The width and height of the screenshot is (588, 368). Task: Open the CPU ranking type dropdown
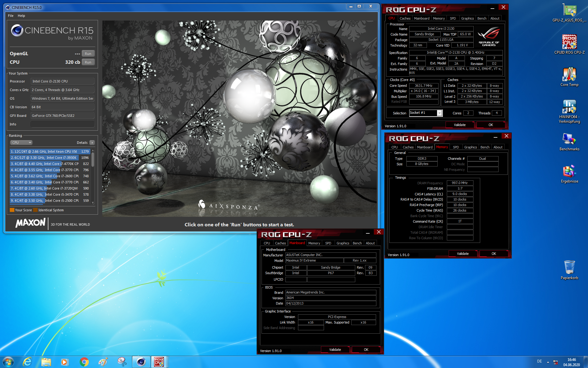tap(21, 143)
